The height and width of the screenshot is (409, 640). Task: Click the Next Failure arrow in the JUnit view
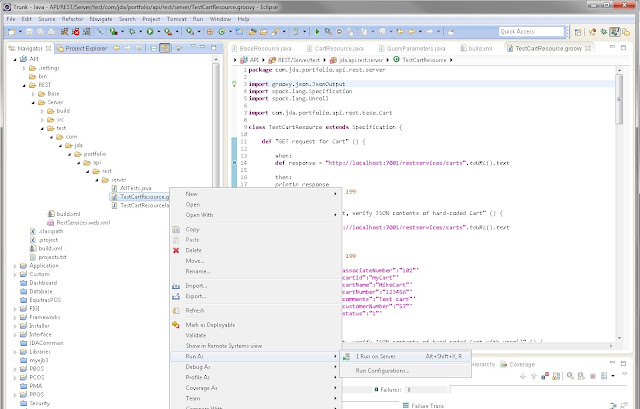(x=523, y=376)
